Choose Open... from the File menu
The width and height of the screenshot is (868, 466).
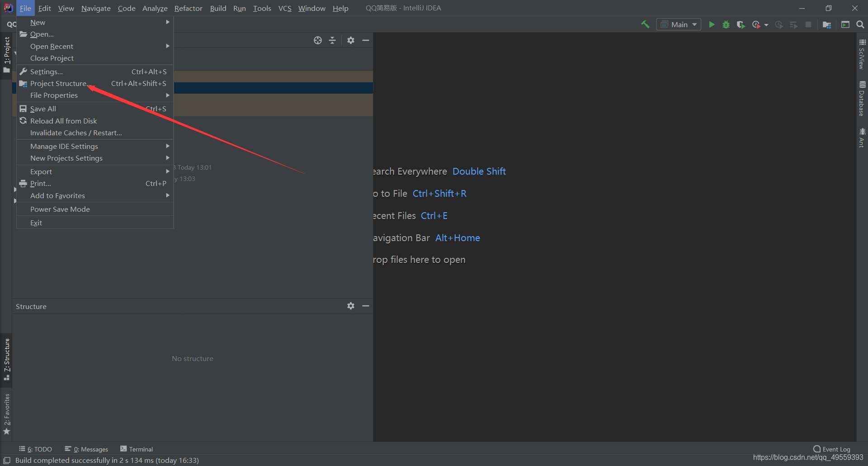pos(95,34)
